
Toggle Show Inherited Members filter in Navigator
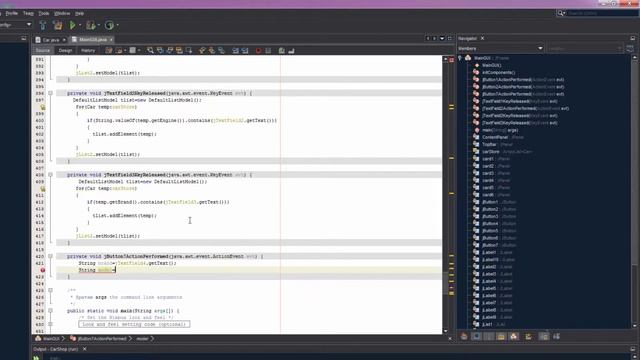[464, 336]
